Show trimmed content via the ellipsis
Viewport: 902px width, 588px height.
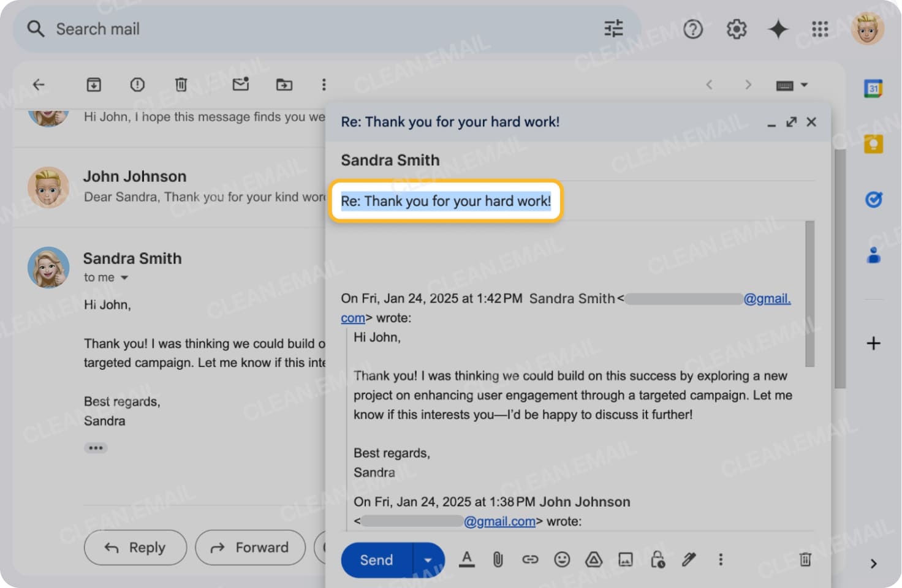point(96,448)
